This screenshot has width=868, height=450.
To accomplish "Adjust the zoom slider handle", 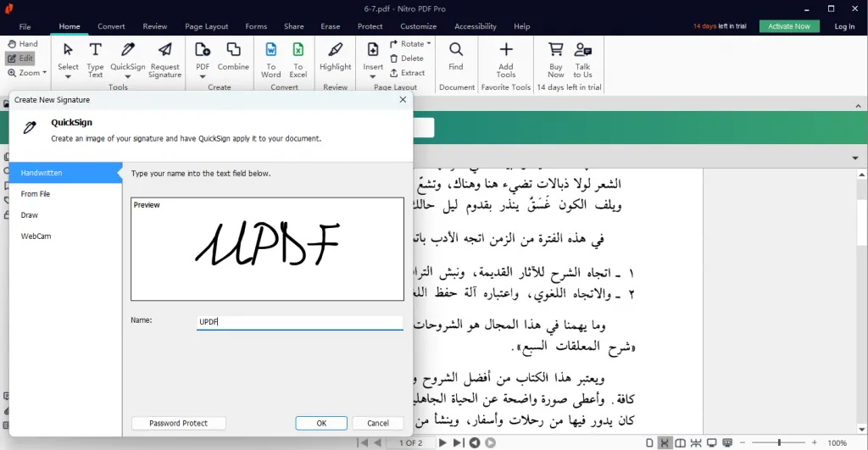I will pyautogui.click(x=780, y=443).
